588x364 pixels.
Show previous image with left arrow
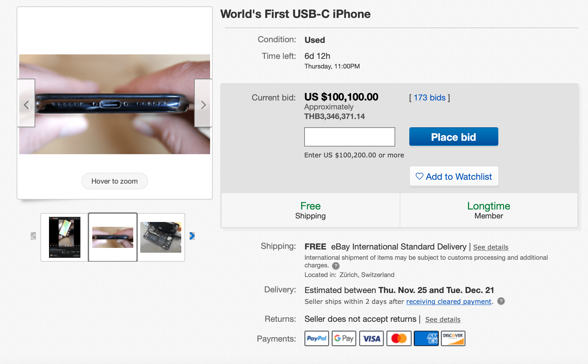pos(26,104)
